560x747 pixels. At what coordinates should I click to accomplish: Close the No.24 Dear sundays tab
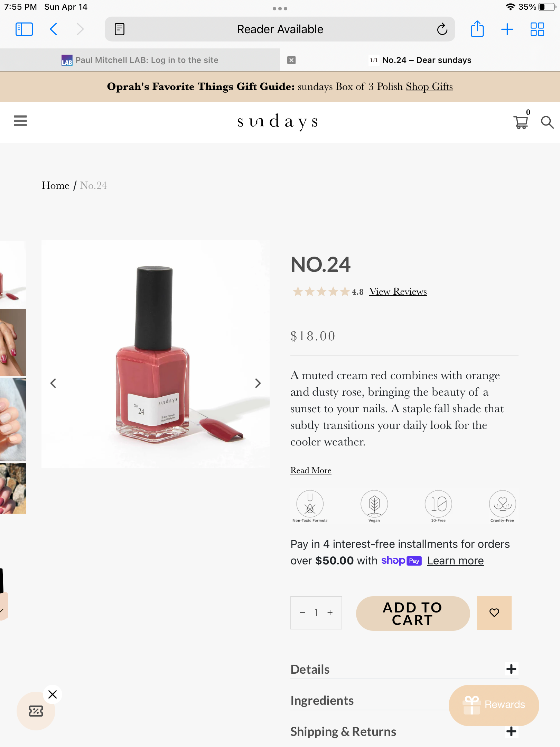[x=291, y=60]
